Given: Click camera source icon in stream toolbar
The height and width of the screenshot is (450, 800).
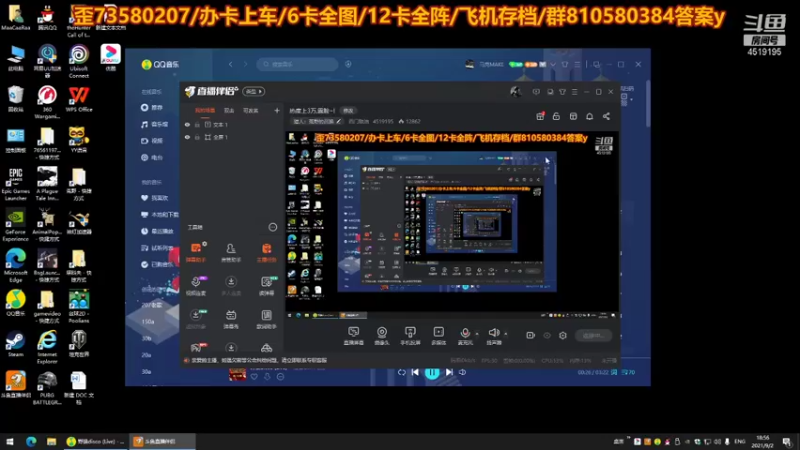Looking at the screenshot, I should 382,335.
